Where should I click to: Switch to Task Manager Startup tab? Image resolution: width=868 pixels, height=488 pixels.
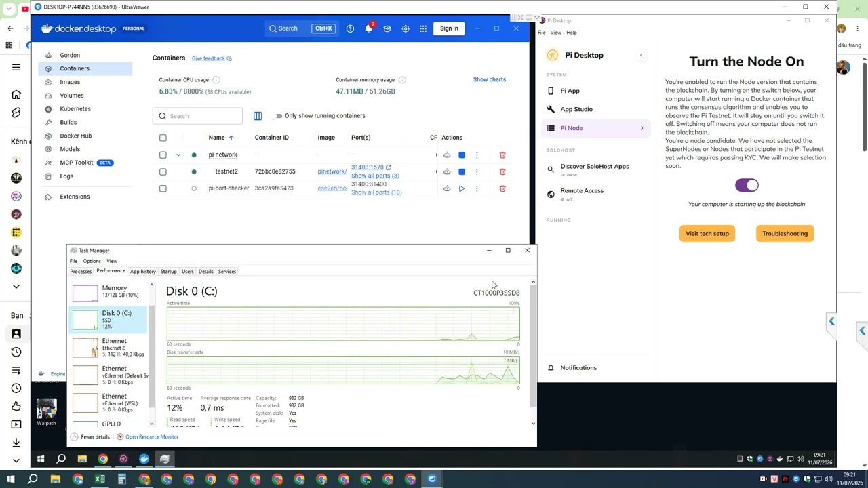click(x=168, y=272)
